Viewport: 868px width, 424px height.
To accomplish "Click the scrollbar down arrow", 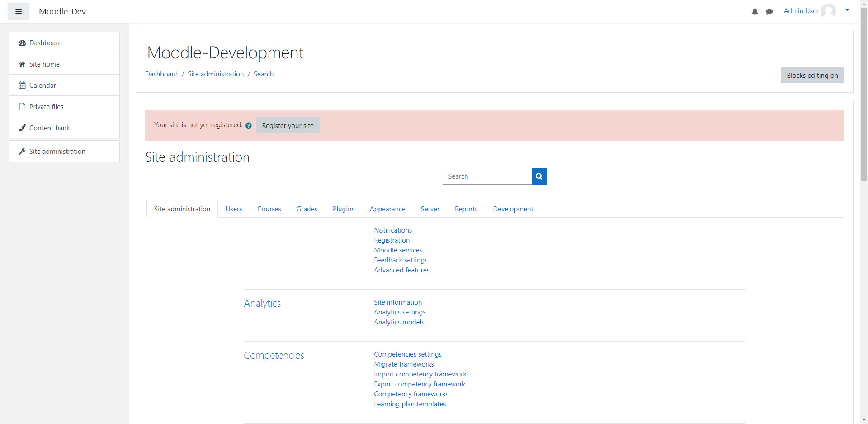I will (864, 420).
